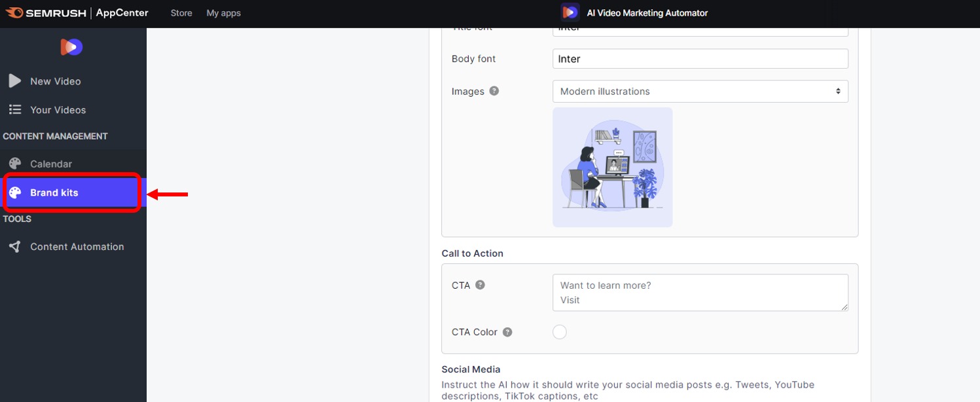The width and height of the screenshot is (980, 402).
Task: Open the Modern illustrations dropdown
Action: click(700, 91)
